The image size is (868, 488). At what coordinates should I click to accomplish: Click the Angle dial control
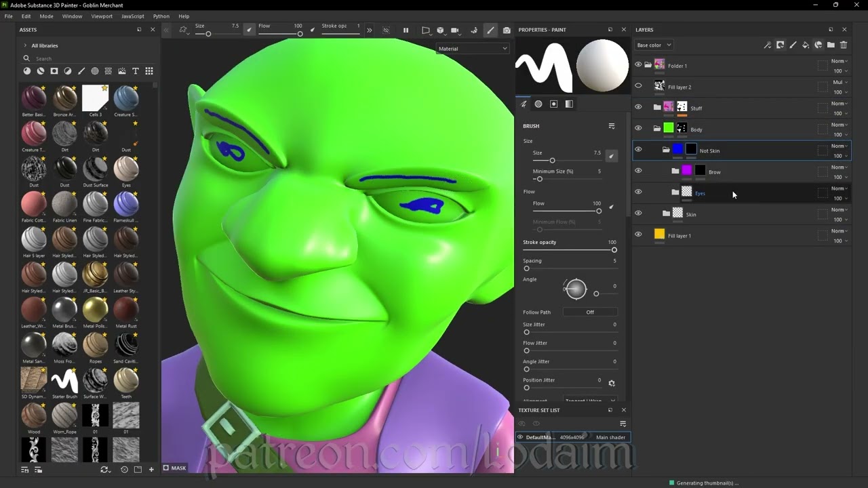pos(576,289)
